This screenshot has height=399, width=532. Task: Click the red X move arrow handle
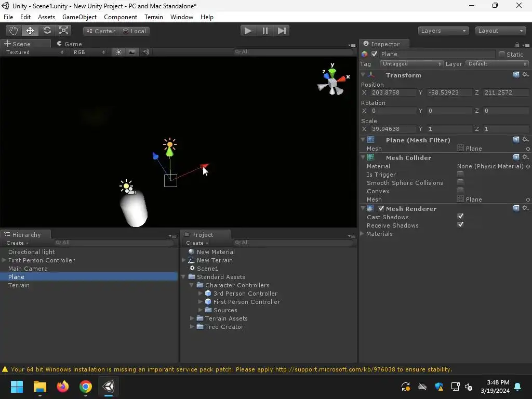tap(205, 166)
